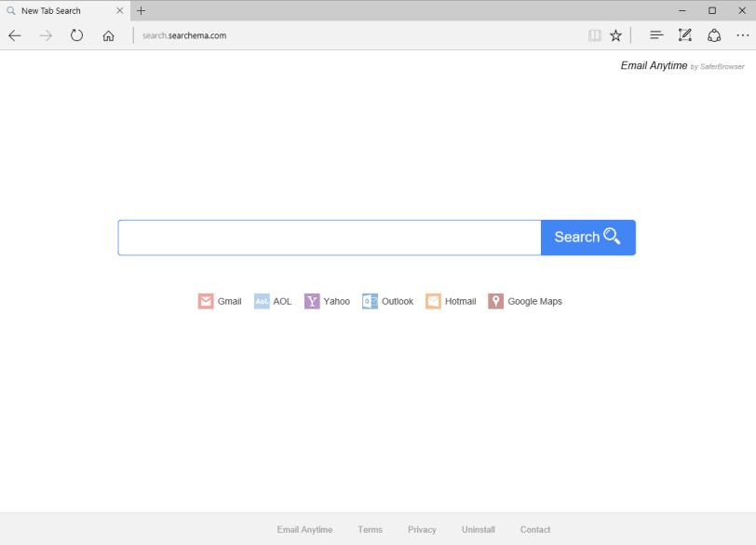Image resolution: width=756 pixels, height=545 pixels.
Task: Start a Web Note annotation
Action: [x=684, y=34]
